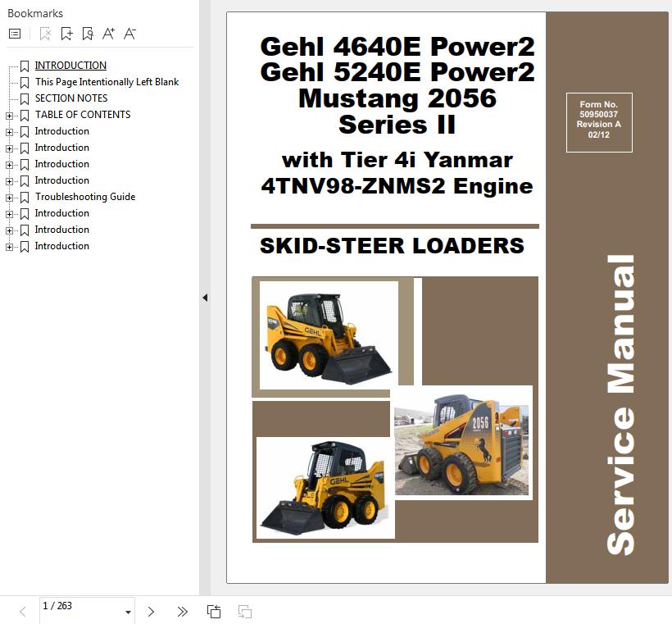Click bookmark icon beside INTRODUCTION

coord(25,66)
